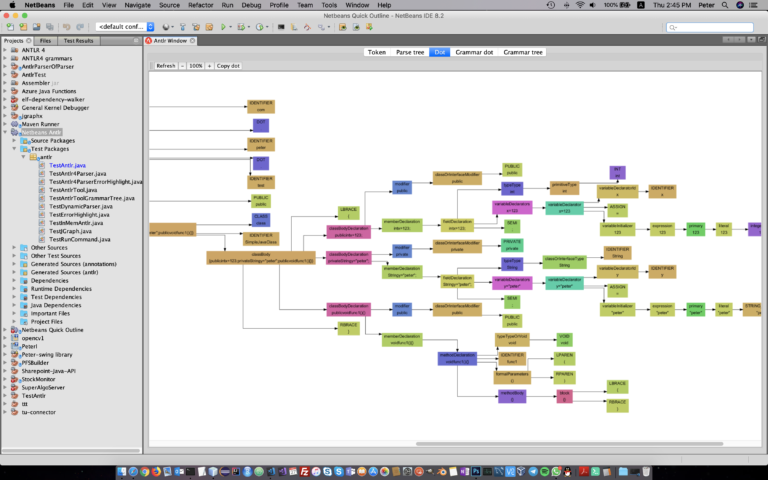
Task: Click the Copy dot button
Action: (228, 66)
